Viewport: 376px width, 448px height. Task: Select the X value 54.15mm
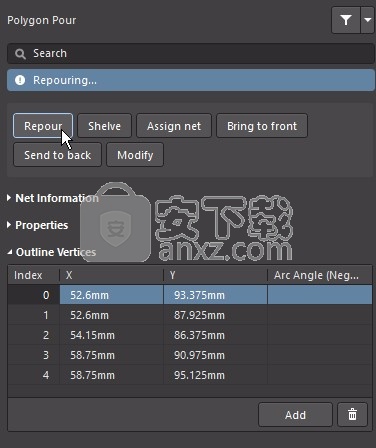point(111,335)
